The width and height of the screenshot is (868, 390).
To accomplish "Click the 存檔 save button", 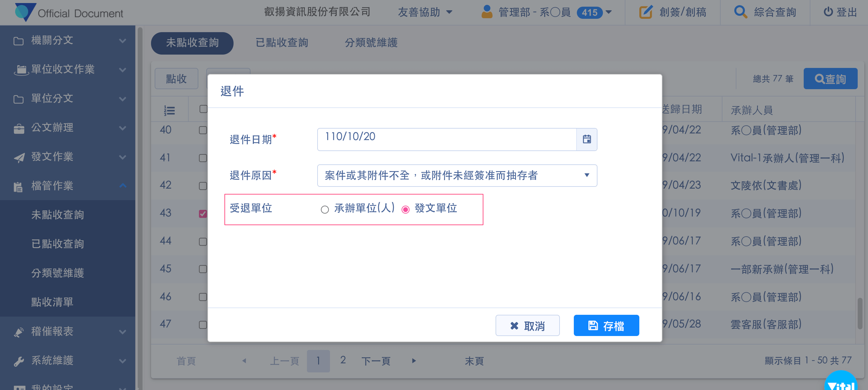I will 606,325.
